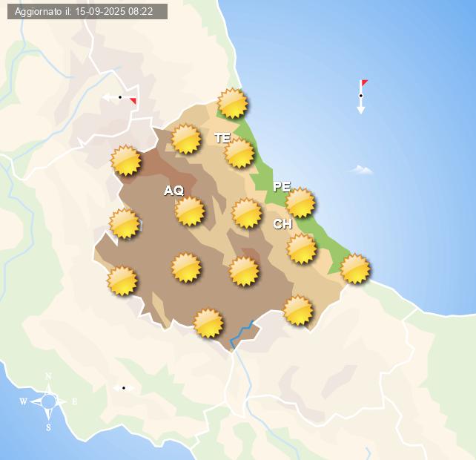
Task: Select the TE province label
Action: (x=223, y=138)
